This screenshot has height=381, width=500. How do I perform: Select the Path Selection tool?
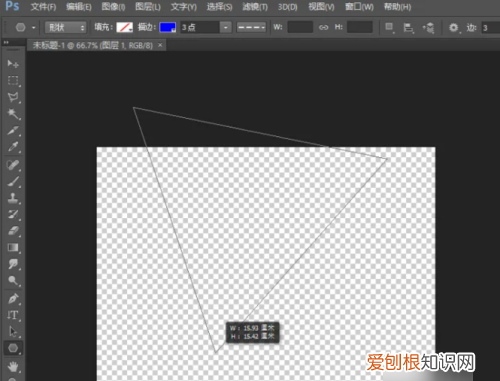coord(13,331)
